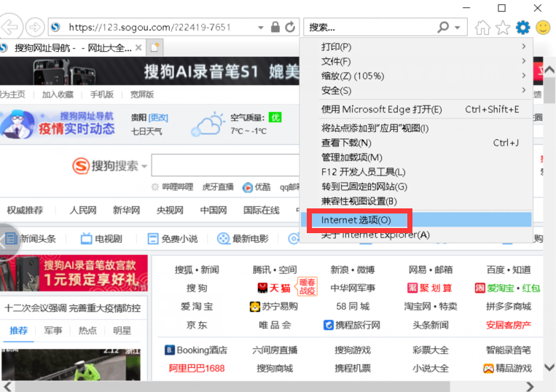Close the 搜狗网址导航 tab
Image resolution: width=556 pixels, height=392 pixels.
pos(139,47)
